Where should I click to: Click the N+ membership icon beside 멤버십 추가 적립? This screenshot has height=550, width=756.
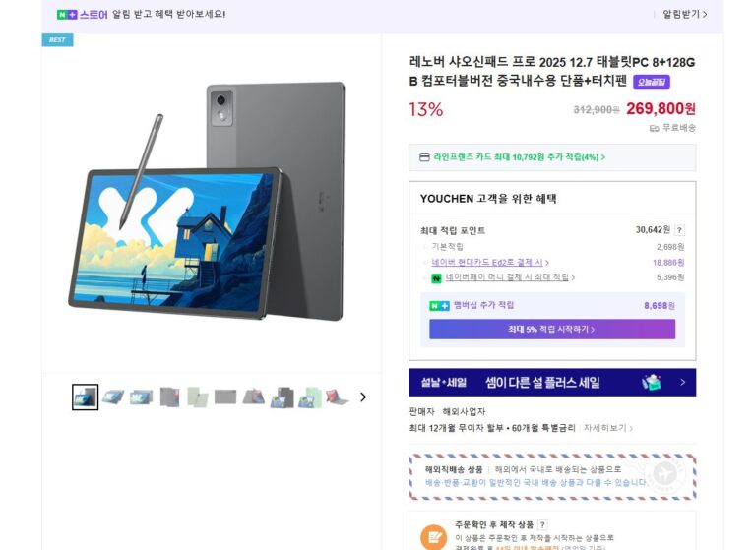point(439,306)
